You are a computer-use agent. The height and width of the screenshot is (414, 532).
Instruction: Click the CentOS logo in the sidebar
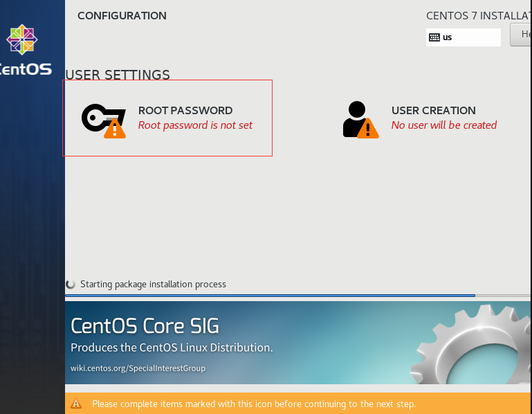pos(21,40)
